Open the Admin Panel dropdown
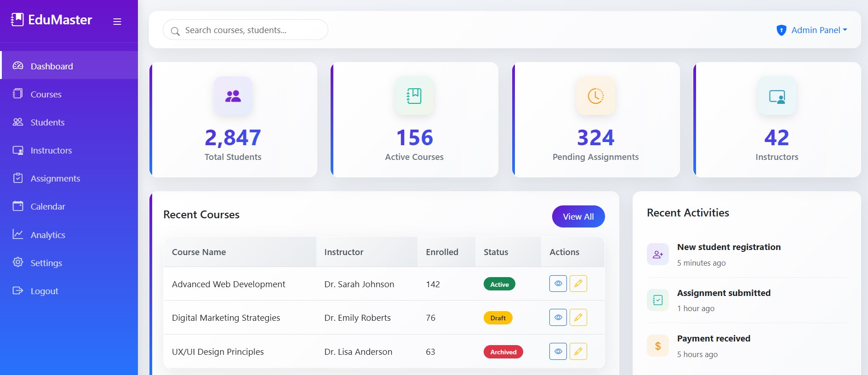 tap(811, 30)
